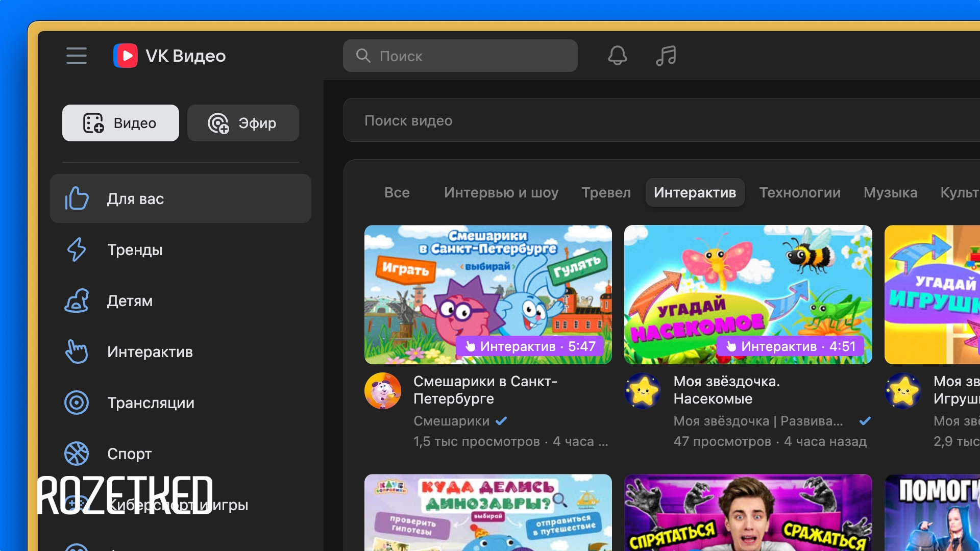
Task: Select the Интервью и шоу tab
Action: [501, 192]
